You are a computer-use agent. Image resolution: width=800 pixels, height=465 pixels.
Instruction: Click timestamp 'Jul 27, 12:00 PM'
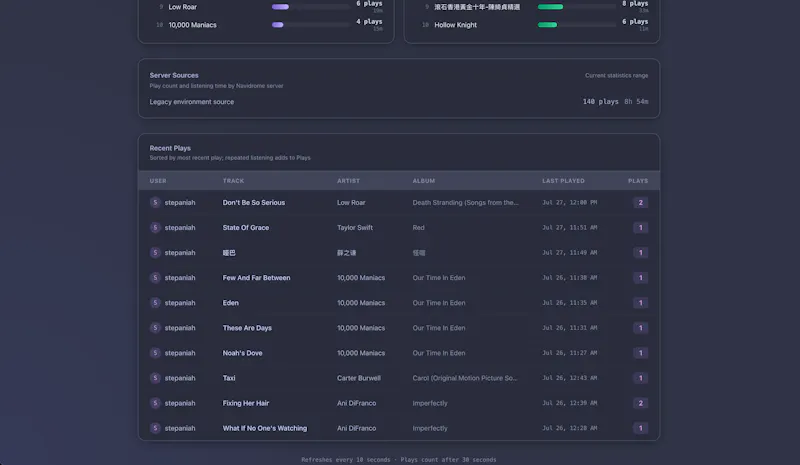point(569,203)
